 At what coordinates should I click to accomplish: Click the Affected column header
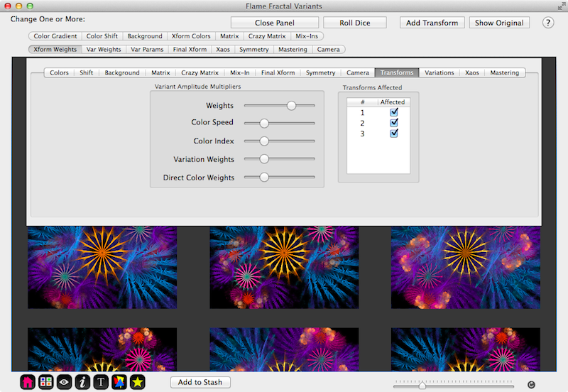coord(394,102)
